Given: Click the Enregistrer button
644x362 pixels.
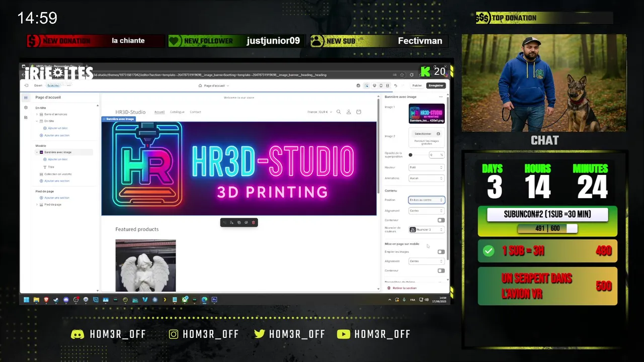Looking at the screenshot, I should coord(436,85).
